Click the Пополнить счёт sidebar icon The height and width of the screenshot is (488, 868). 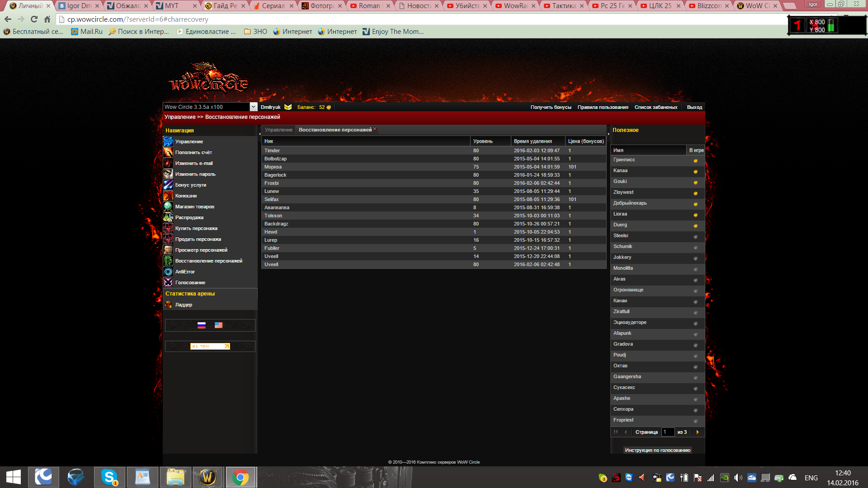pyautogui.click(x=168, y=152)
